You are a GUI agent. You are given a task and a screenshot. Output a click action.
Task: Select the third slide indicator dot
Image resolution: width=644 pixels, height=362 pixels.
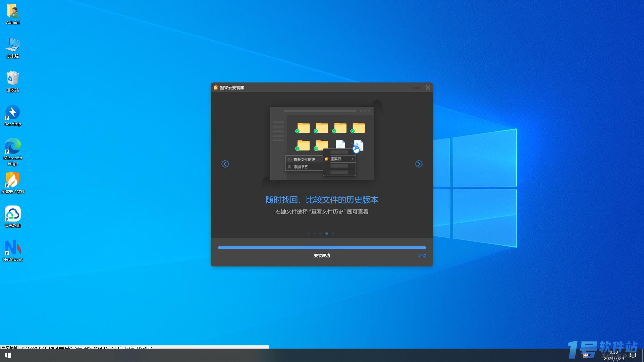[x=321, y=234]
